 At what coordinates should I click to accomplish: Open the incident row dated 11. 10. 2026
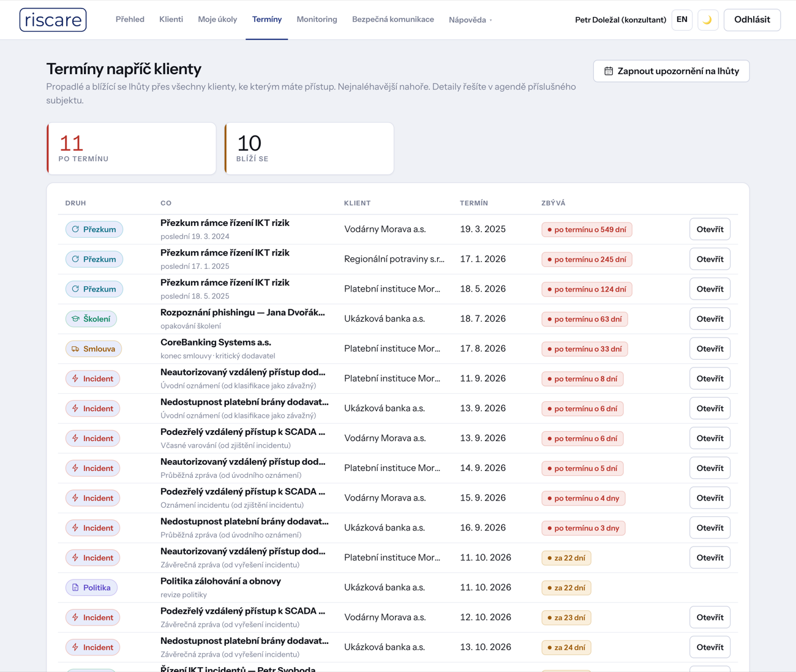point(710,557)
